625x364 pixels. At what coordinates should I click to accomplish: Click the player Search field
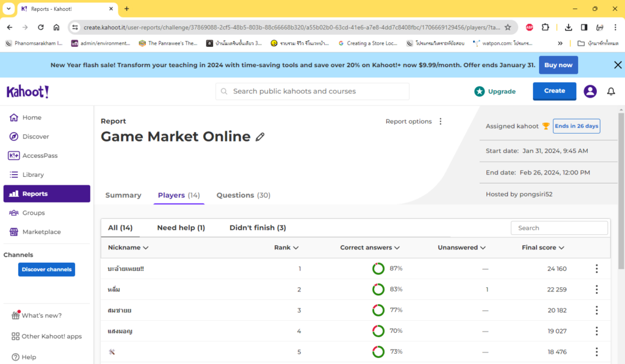coord(559,228)
